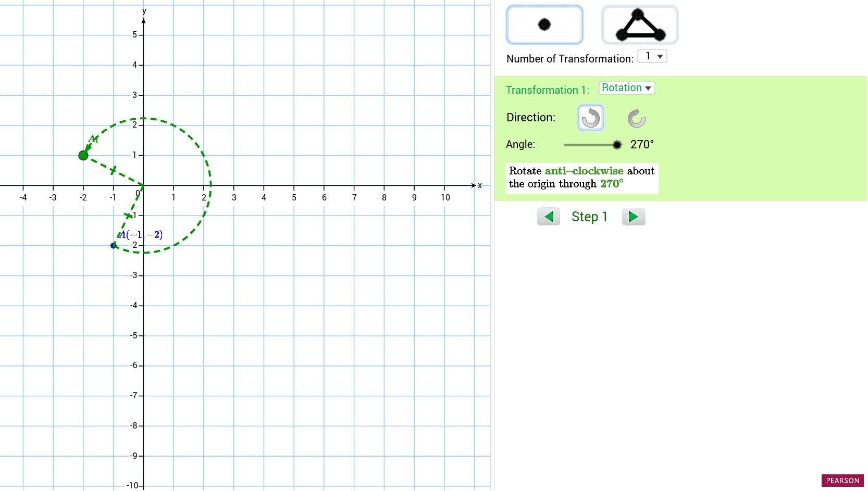Expand the transformation count selector showing 1

[652, 56]
